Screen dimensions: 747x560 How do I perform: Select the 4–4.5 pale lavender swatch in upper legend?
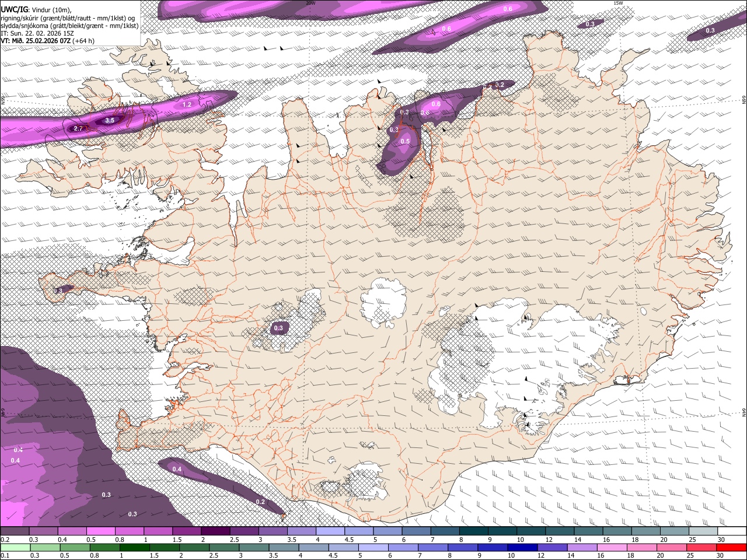click(330, 531)
